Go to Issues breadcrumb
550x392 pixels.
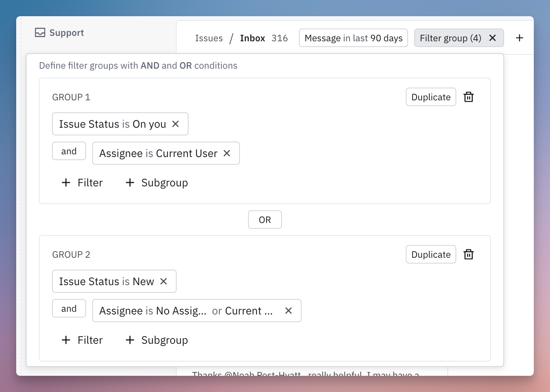coord(209,38)
